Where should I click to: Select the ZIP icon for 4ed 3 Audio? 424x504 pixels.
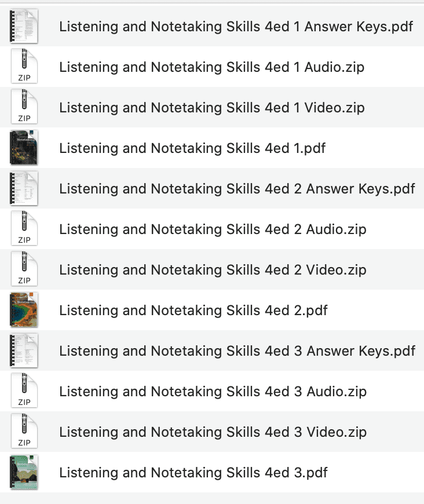coord(24,391)
